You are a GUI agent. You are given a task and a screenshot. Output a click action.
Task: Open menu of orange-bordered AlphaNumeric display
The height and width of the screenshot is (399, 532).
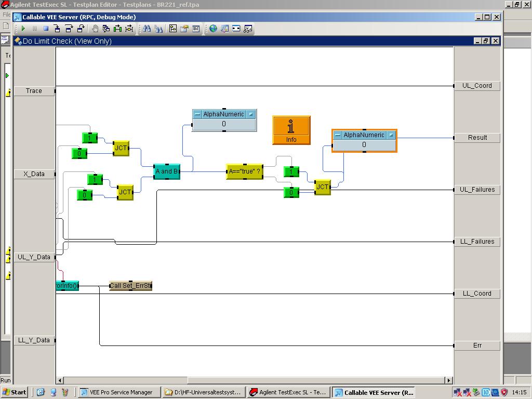(x=391, y=135)
